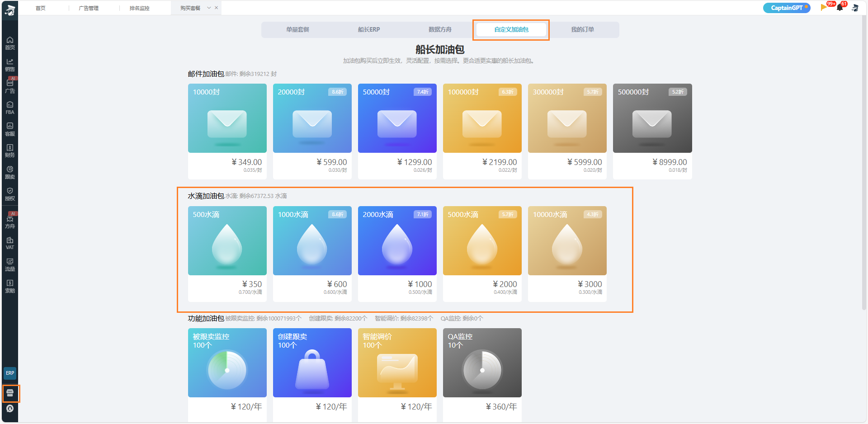868x424 pixels.
Task: Click the 船长加油包 heading
Action: [440, 49]
